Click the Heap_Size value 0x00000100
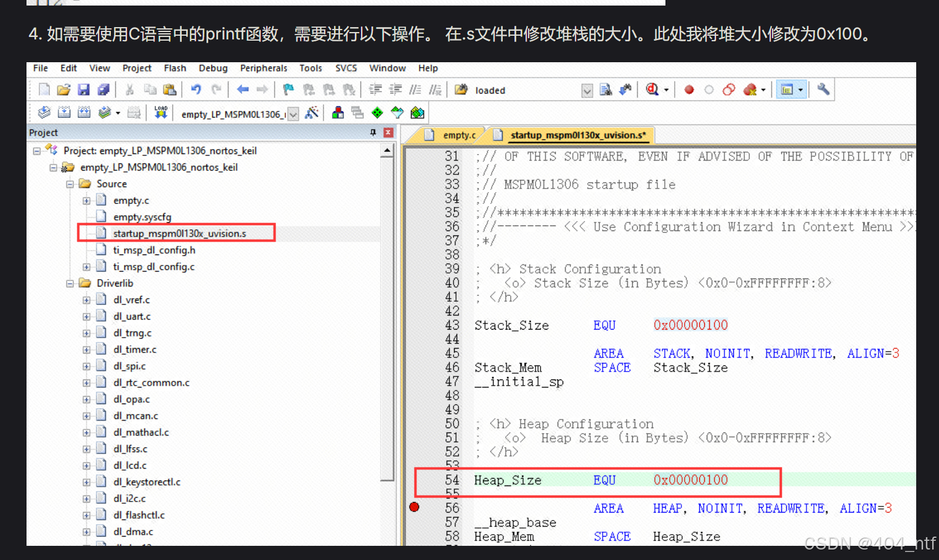This screenshot has width=939, height=560. 690,480
